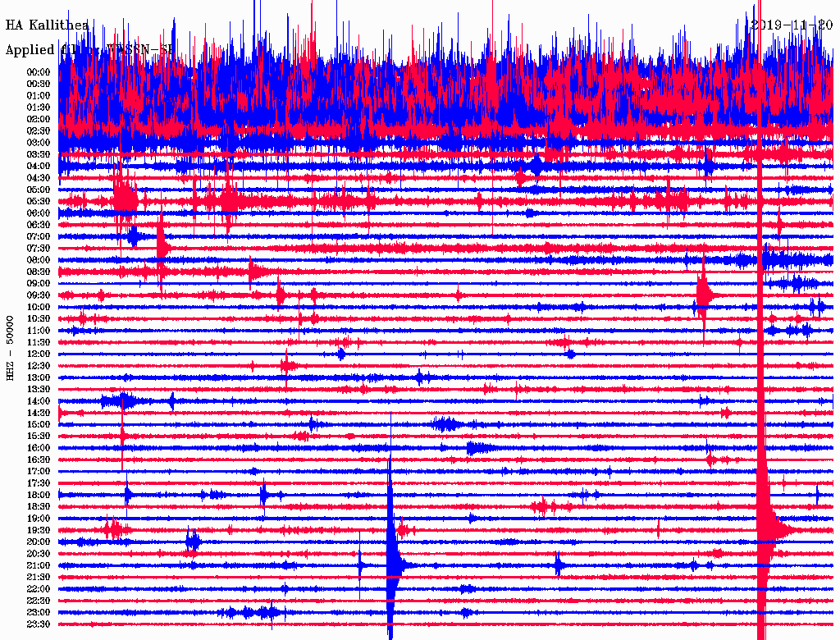Select the '17:30' time label
The image size is (840, 640).
click(x=39, y=483)
